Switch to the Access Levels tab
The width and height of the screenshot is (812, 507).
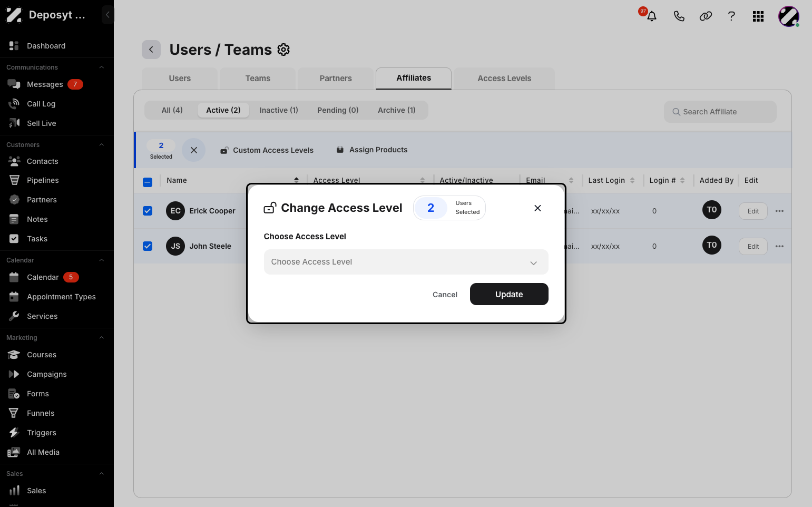coord(504,79)
